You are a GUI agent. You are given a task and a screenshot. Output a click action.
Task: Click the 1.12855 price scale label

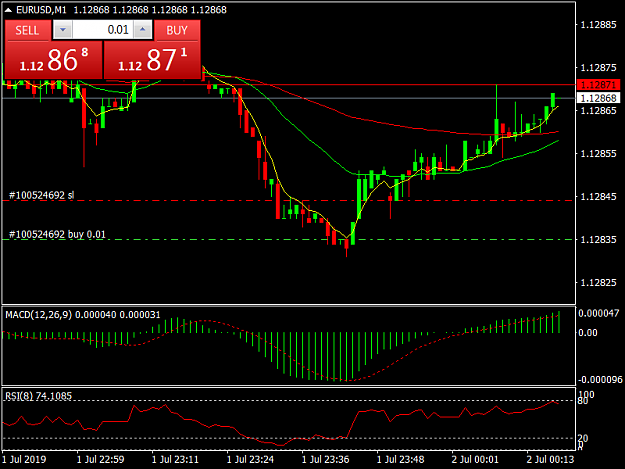pos(598,153)
